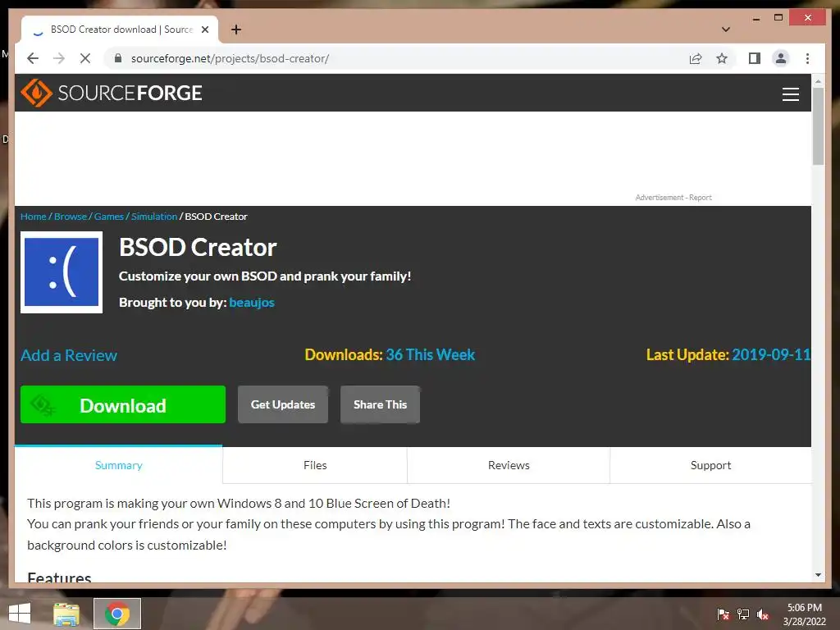Select the BSOD Creator browser tab
840x630 pixels.
pos(120,30)
